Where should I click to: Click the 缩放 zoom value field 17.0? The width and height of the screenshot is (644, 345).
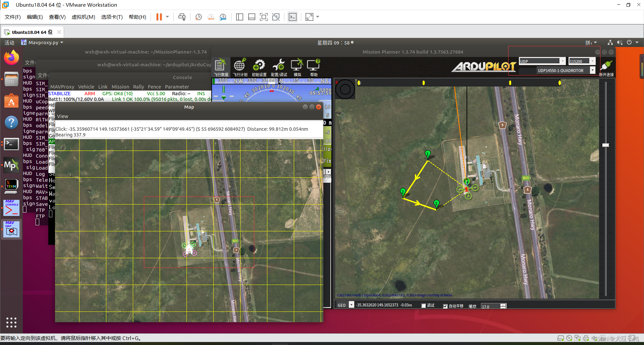490,306
